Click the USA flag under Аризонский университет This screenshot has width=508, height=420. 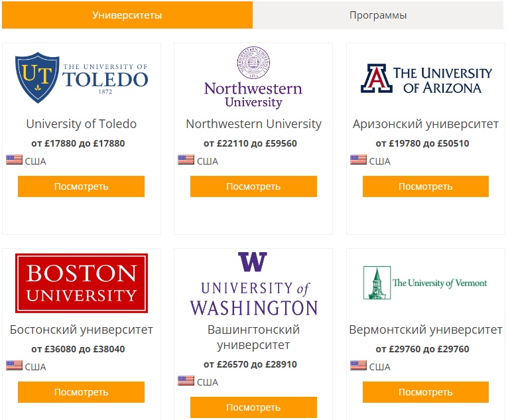(x=358, y=160)
